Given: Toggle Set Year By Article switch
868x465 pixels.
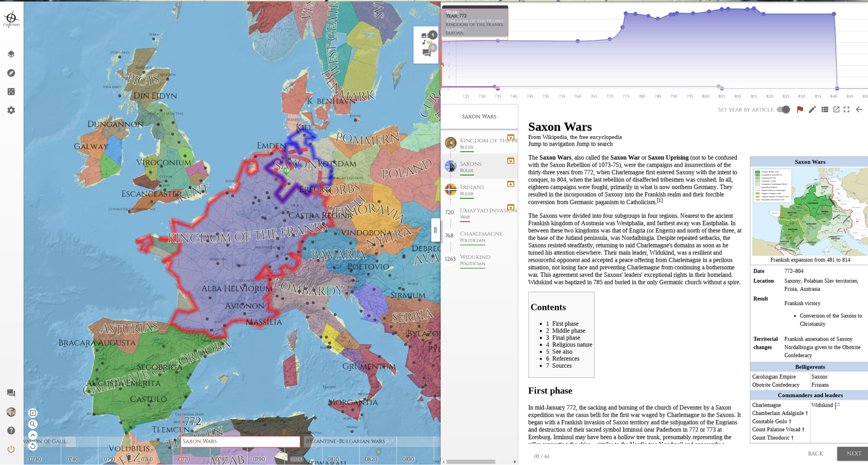Looking at the screenshot, I should coord(783,109).
